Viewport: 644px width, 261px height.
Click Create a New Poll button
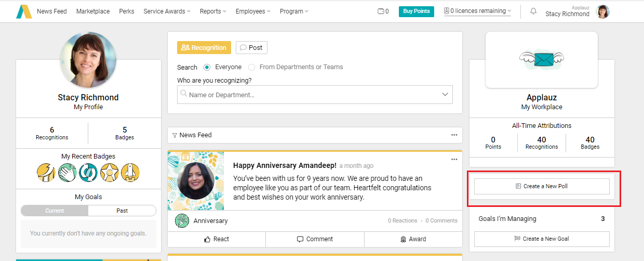pos(542,186)
